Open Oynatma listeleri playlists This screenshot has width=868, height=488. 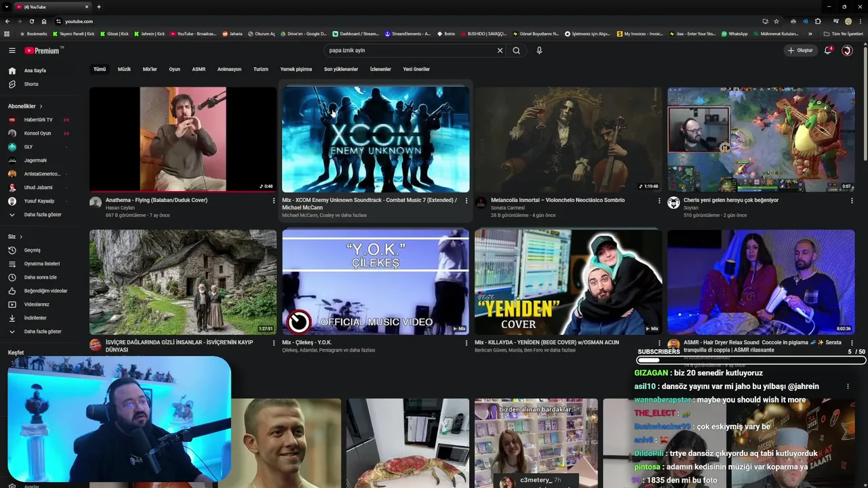point(42,264)
